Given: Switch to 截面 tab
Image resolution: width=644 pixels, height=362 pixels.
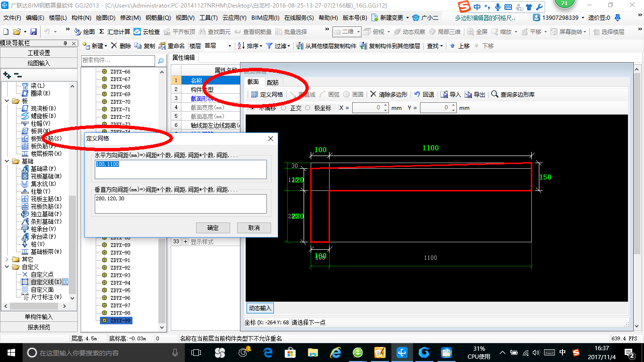Looking at the screenshot, I should (x=253, y=82).
